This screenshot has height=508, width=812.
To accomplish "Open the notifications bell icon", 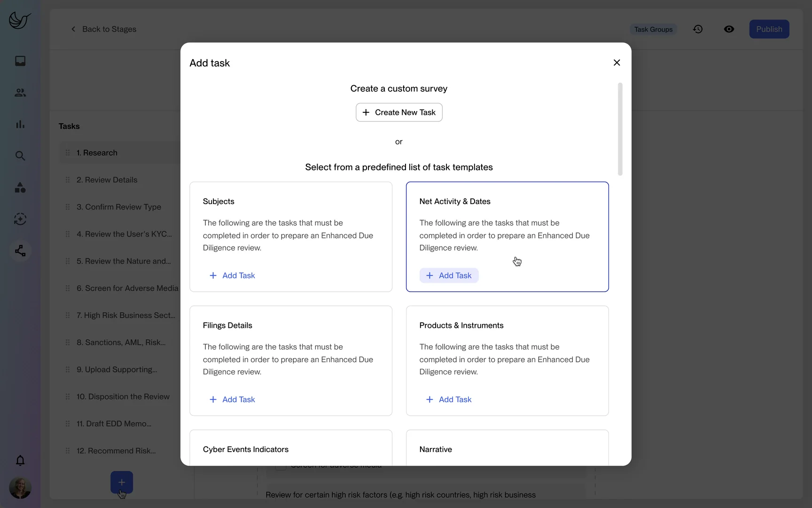I will 20,460.
